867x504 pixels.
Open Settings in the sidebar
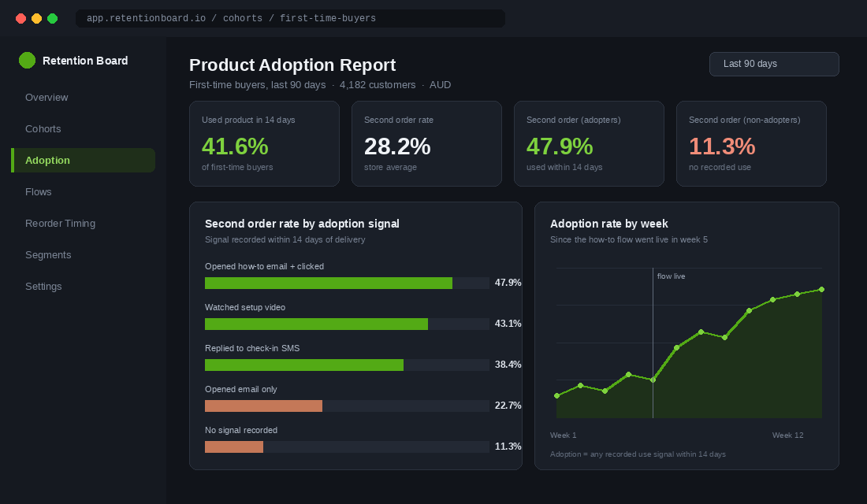pyautogui.click(x=43, y=287)
